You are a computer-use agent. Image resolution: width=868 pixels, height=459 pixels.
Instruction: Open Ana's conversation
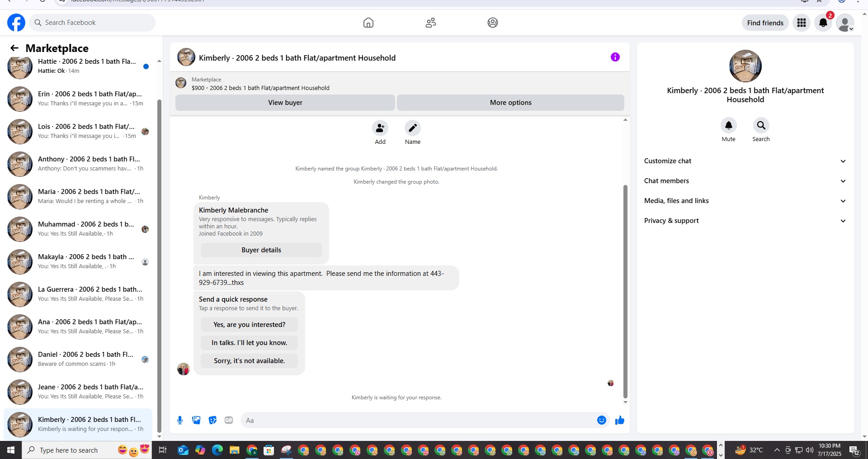click(x=78, y=327)
